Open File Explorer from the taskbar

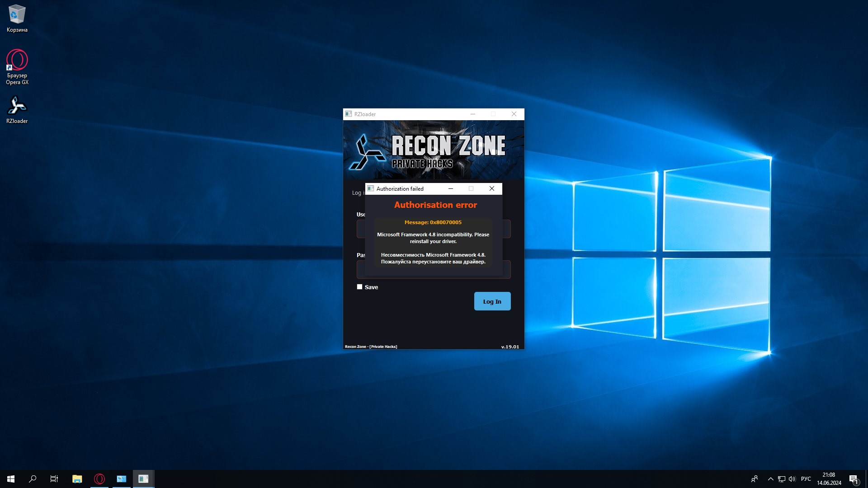pyautogui.click(x=77, y=479)
